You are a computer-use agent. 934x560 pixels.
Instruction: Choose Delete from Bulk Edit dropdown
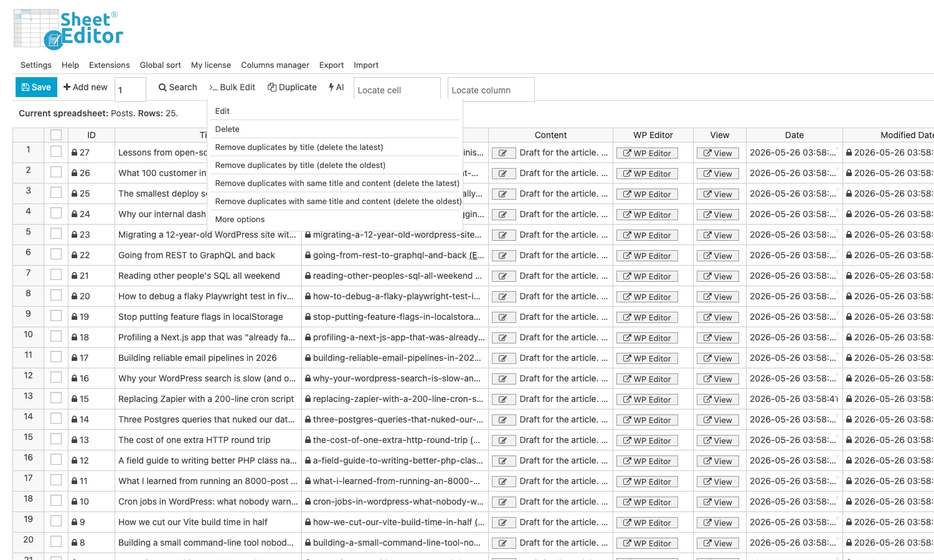(335, 129)
